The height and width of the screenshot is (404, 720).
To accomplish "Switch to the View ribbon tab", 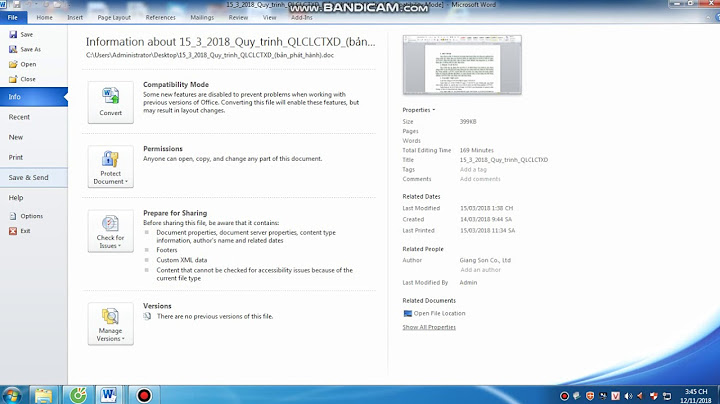I will point(270,17).
